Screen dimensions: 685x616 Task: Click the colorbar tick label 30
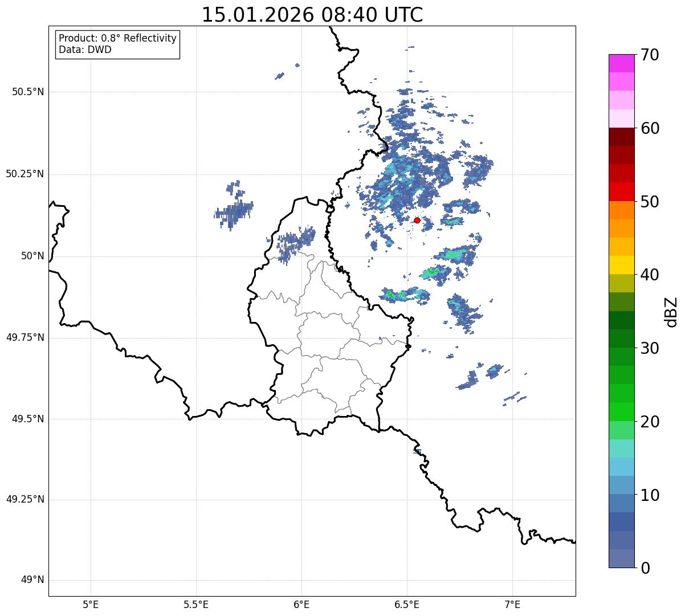click(x=651, y=348)
